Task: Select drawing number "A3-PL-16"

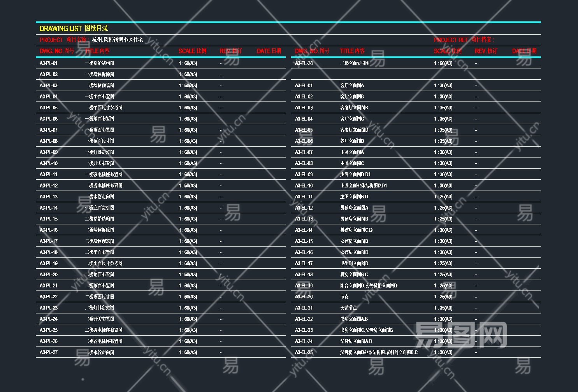Action: point(49,230)
